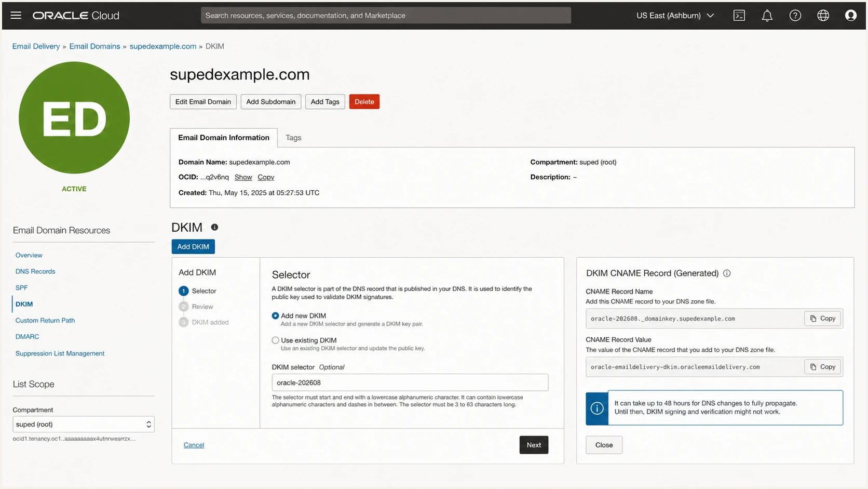This screenshot has width=868, height=489.
Task: Click the Cancel link in the wizard
Action: click(194, 445)
